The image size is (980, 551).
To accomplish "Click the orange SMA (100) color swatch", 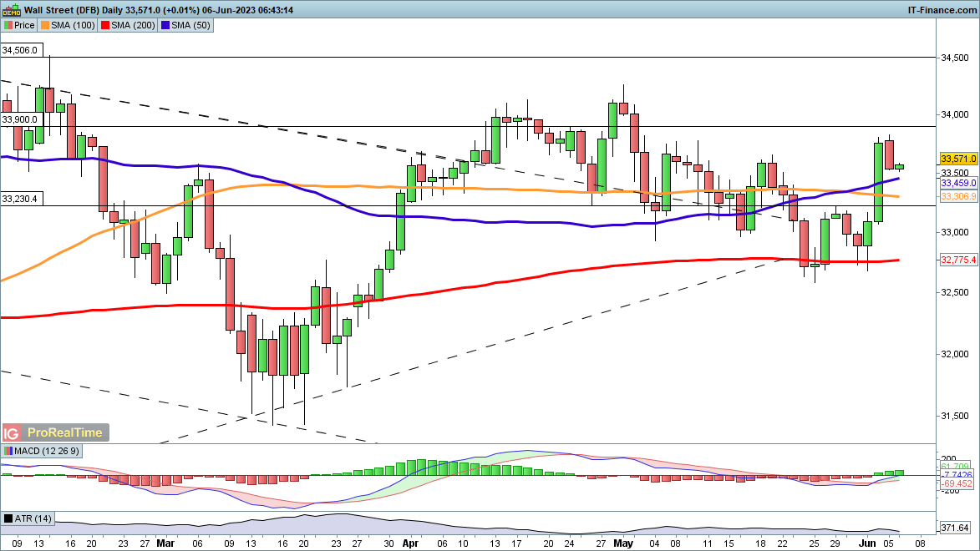I will [x=46, y=26].
